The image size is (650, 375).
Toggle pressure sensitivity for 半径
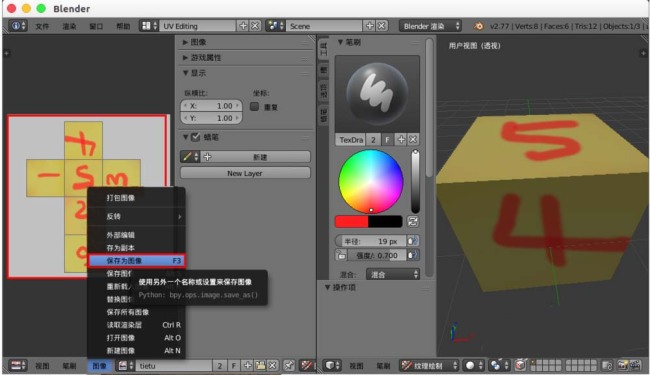(412, 241)
